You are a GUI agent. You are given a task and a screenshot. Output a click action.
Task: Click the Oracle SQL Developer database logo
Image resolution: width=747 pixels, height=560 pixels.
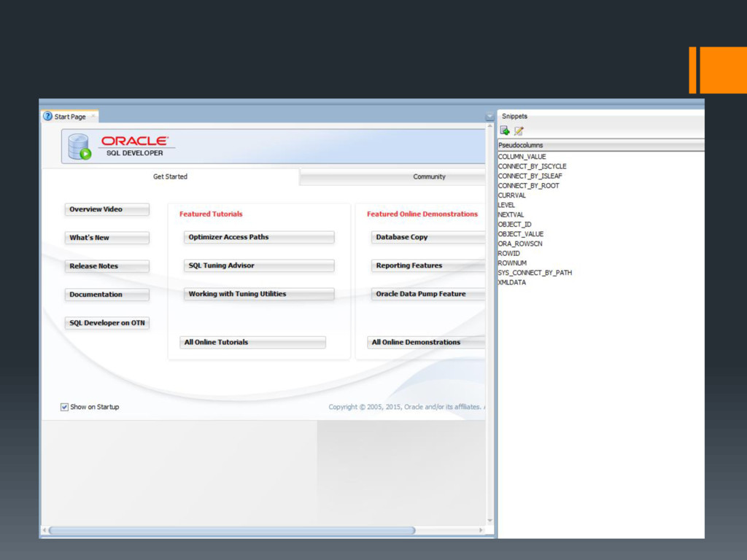click(80, 146)
